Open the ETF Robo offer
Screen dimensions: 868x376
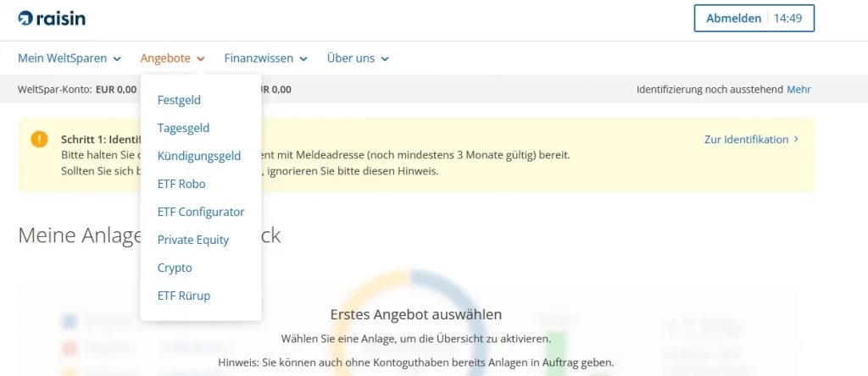coord(181,184)
